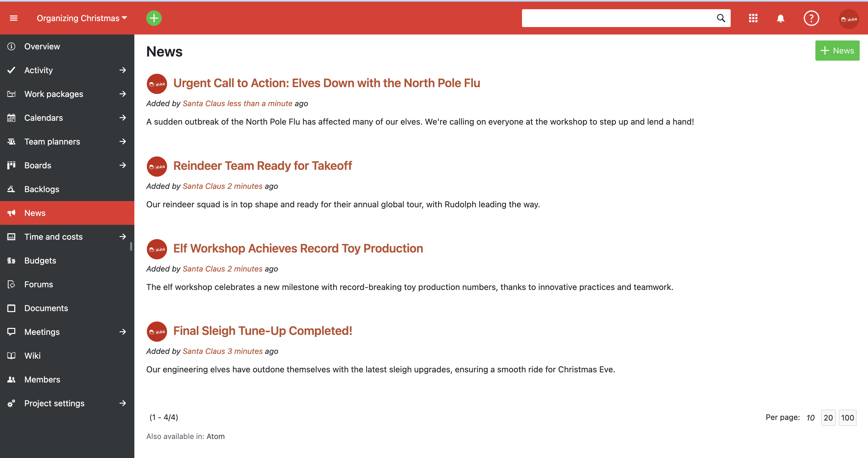The image size is (868, 458).
Task: Open the help menu icon
Action: [x=812, y=18]
